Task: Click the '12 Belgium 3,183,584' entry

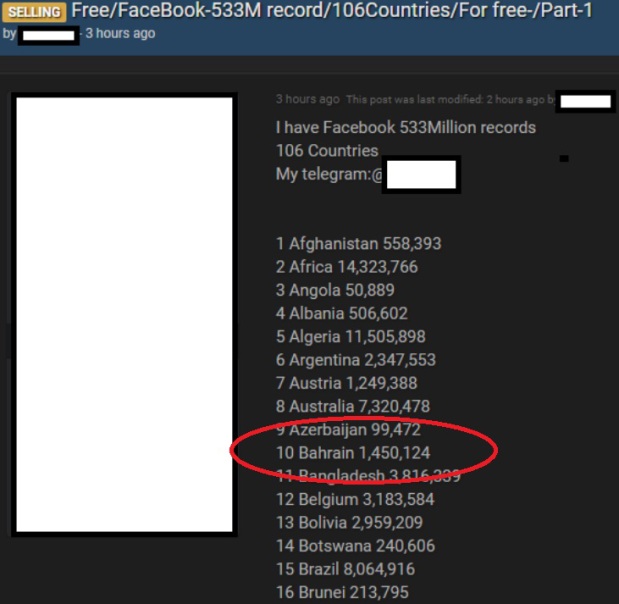Action: 355,499
